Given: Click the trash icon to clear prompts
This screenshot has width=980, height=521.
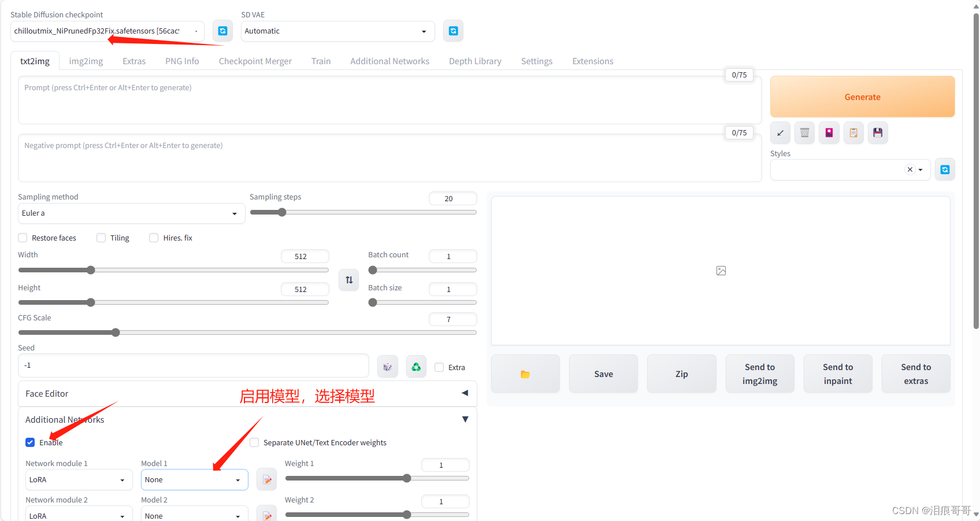Looking at the screenshot, I should tap(804, 132).
